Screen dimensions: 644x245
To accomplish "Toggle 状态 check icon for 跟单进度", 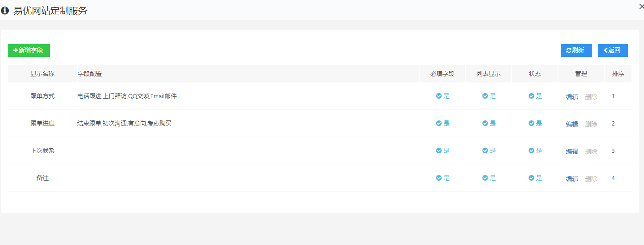I will coord(532,124).
